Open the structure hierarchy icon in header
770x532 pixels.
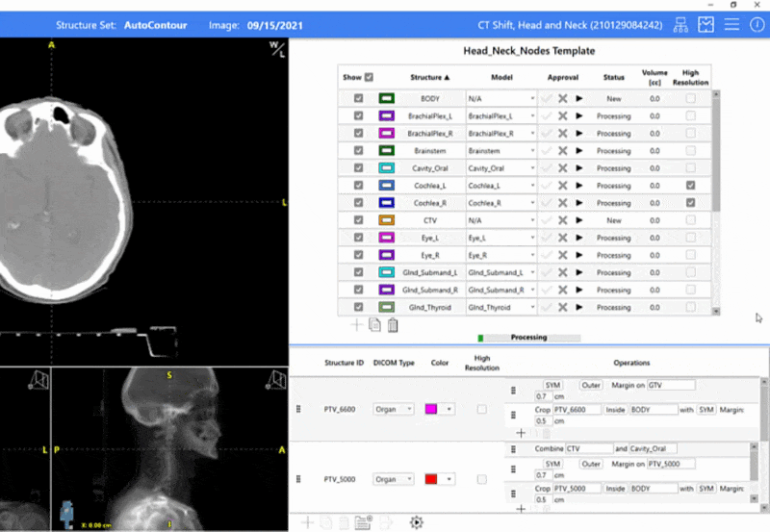tap(680, 24)
